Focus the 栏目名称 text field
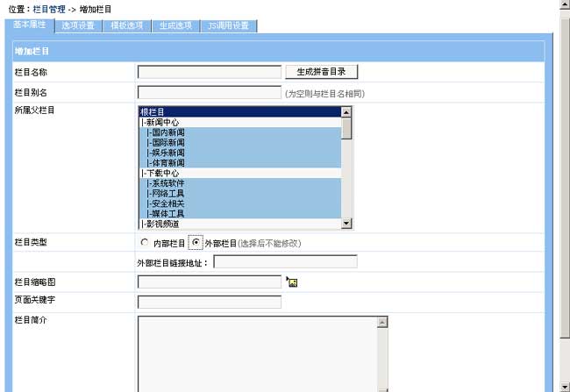The image size is (570, 392). [210, 72]
